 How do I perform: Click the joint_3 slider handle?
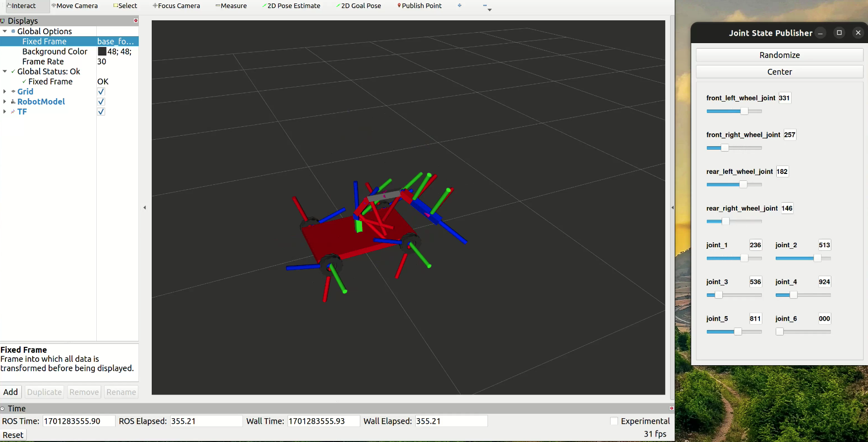(719, 295)
